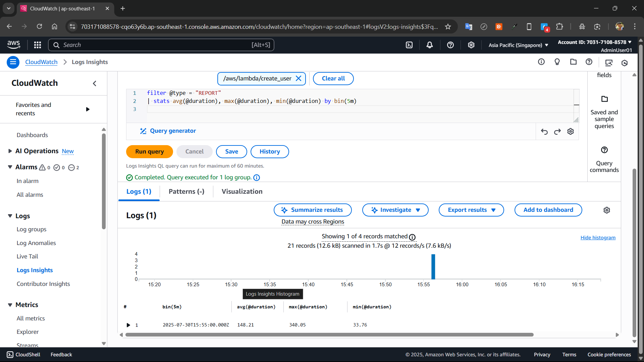The width and height of the screenshot is (644, 362).
Task: Open query History
Action: pyautogui.click(x=270, y=152)
